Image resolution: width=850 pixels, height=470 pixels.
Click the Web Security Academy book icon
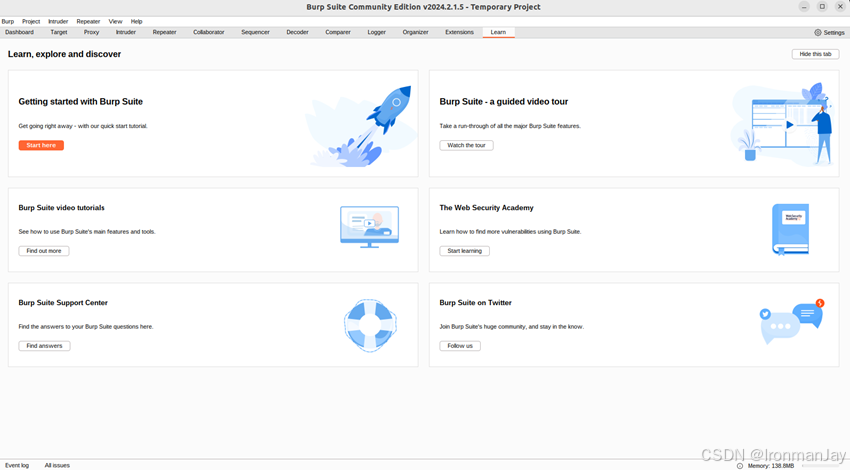(790, 229)
